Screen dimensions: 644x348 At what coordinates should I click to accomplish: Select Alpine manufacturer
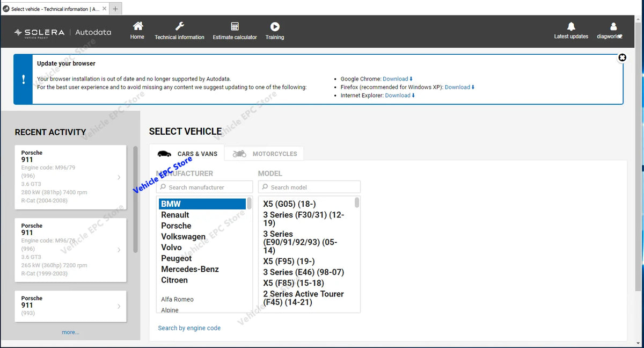pyautogui.click(x=170, y=310)
